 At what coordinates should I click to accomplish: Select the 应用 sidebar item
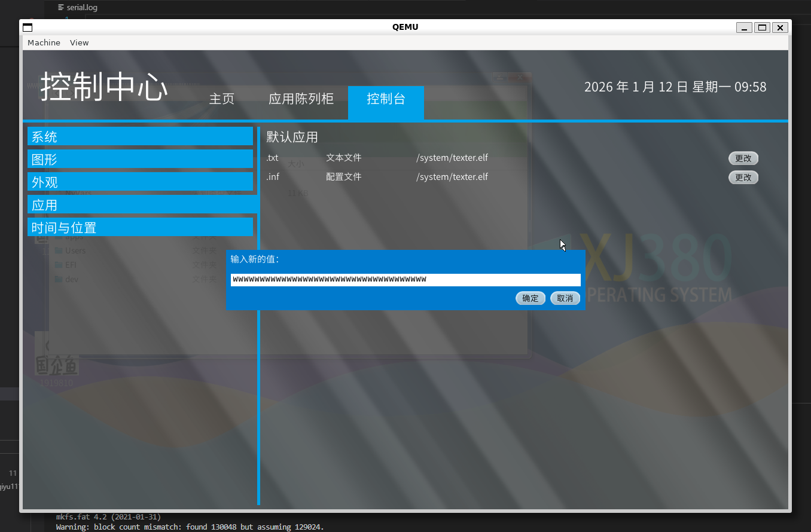[x=140, y=205]
